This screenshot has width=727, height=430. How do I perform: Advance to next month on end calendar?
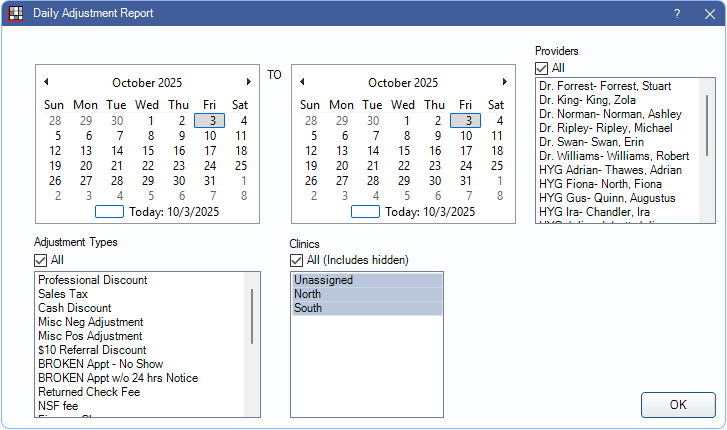(x=505, y=82)
